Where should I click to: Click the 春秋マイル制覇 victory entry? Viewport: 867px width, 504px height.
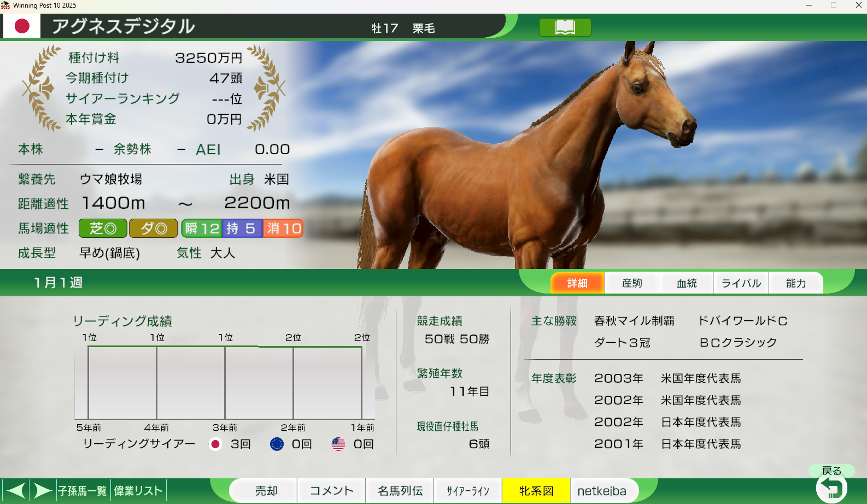[x=634, y=321]
